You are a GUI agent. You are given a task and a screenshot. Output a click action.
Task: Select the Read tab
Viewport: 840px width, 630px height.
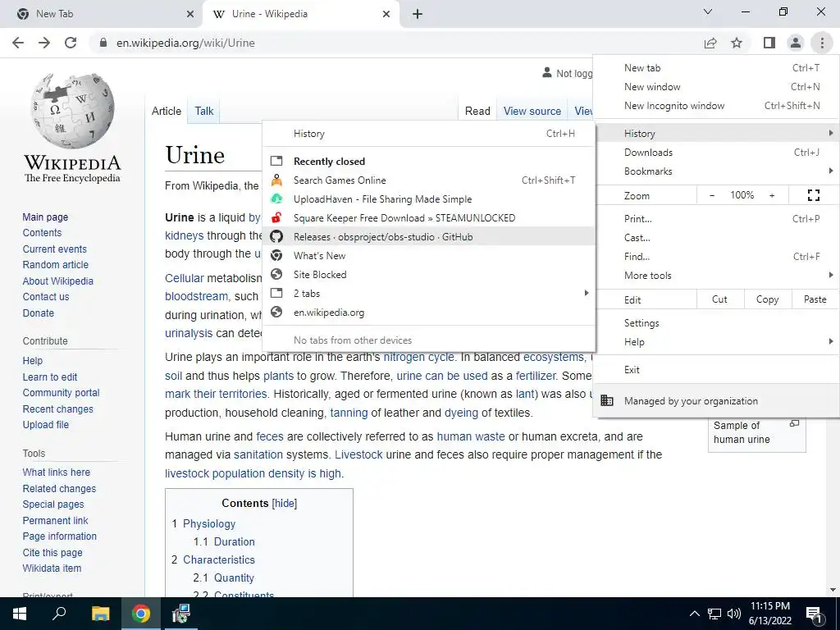[477, 111]
